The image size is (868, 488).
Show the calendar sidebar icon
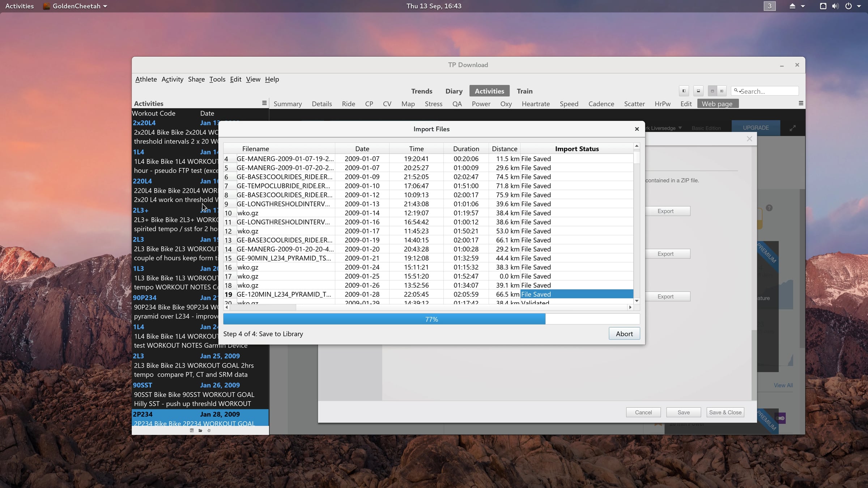(192, 430)
